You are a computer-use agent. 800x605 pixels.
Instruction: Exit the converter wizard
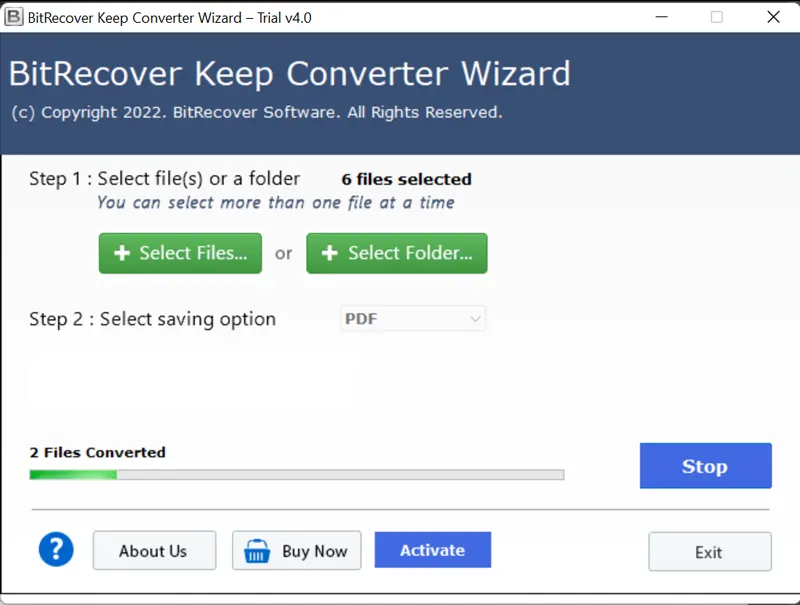point(709,552)
